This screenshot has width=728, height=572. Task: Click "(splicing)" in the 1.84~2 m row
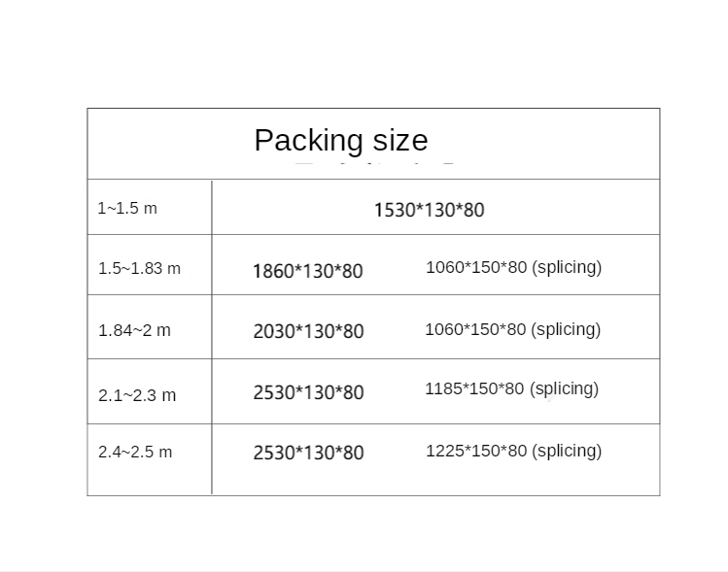pyautogui.click(x=566, y=329)
